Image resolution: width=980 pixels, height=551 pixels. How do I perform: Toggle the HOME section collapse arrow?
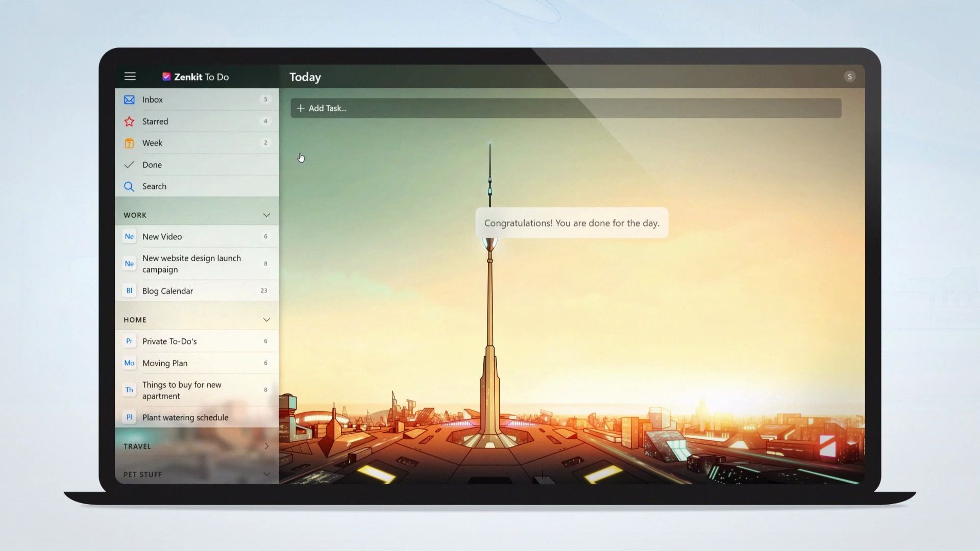266,319
